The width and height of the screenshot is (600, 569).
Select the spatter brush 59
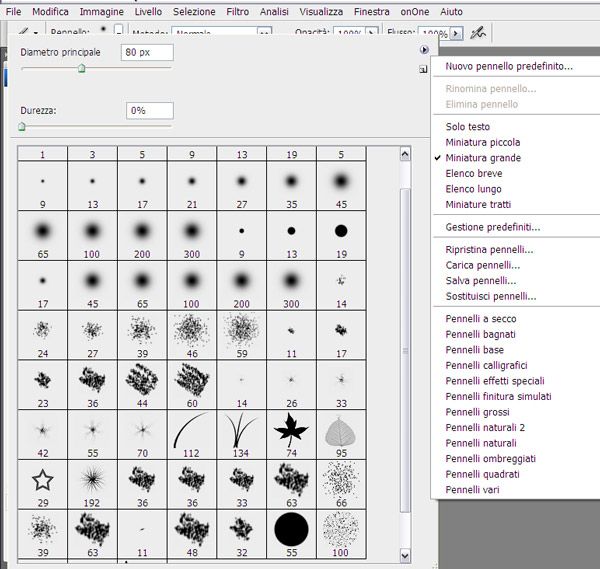[241, 335]
